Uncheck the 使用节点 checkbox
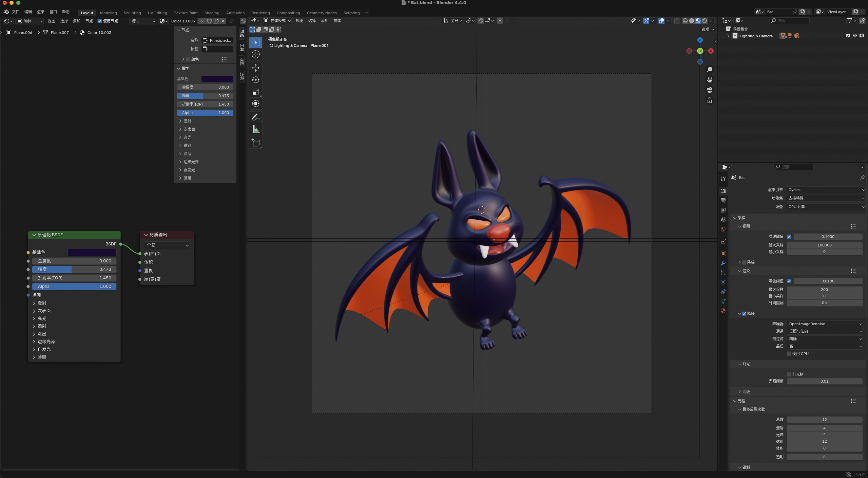Viewport: 868px width, 478px height. (x=100, y=21)
